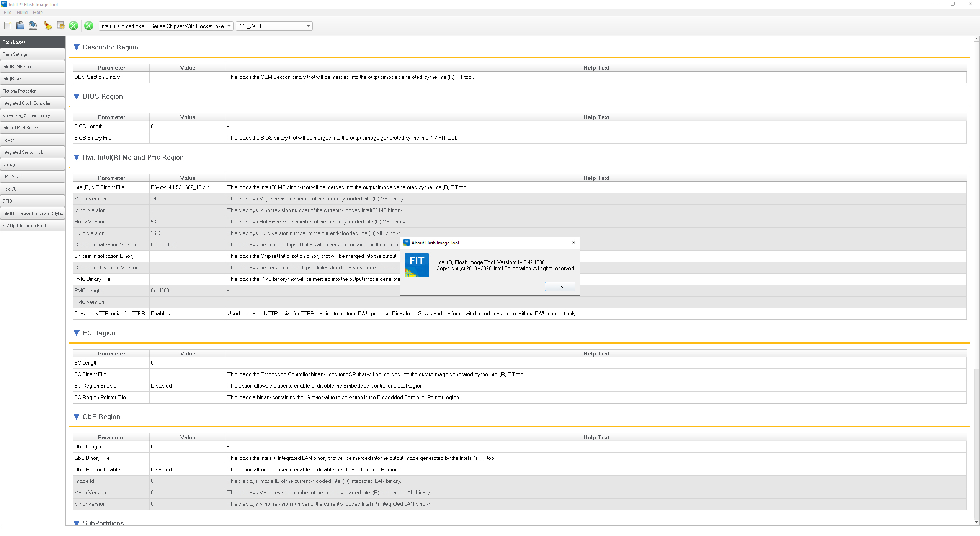Change GbE Region Enable Disabled value
Image resolution: width=980 pixels, height=536 pixels.
188,469
